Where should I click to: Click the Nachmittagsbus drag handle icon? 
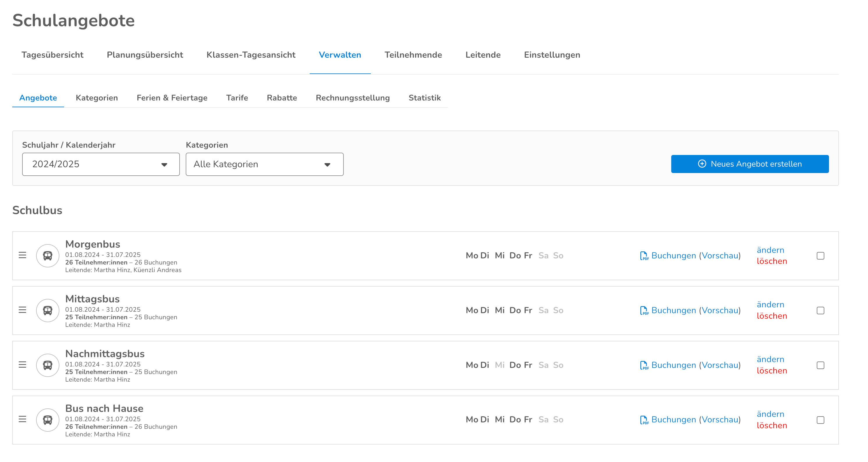pos(22,365)
